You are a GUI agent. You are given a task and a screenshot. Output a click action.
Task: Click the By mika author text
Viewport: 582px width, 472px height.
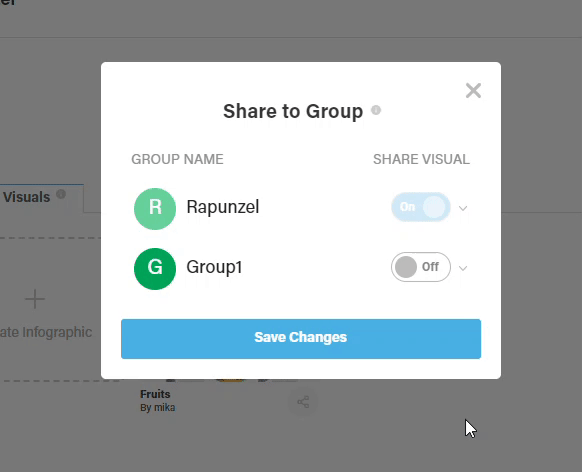point(158,407)
